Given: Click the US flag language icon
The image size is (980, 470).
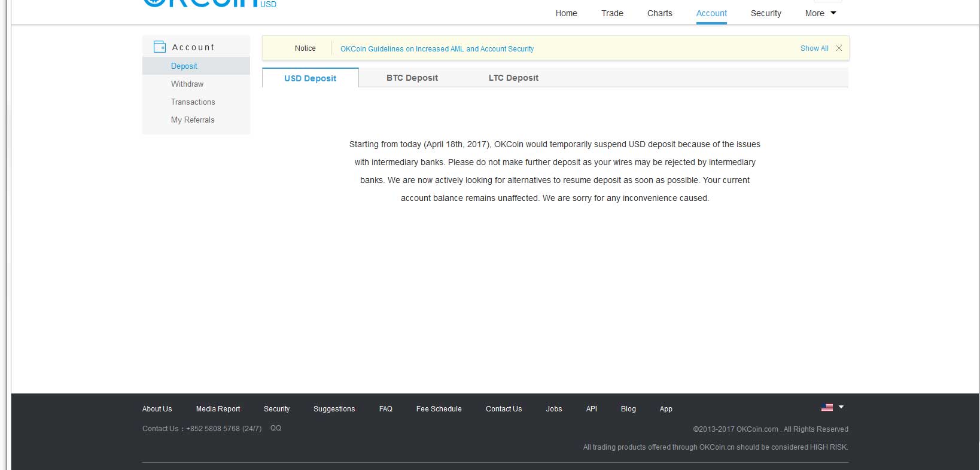Looking at the screenshot, I should point(827,407).
